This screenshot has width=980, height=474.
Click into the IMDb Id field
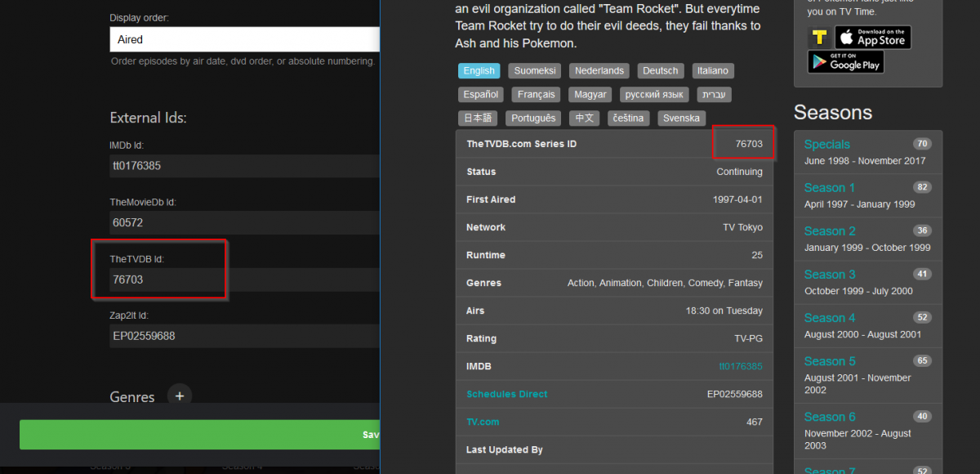tap(244, 166)
